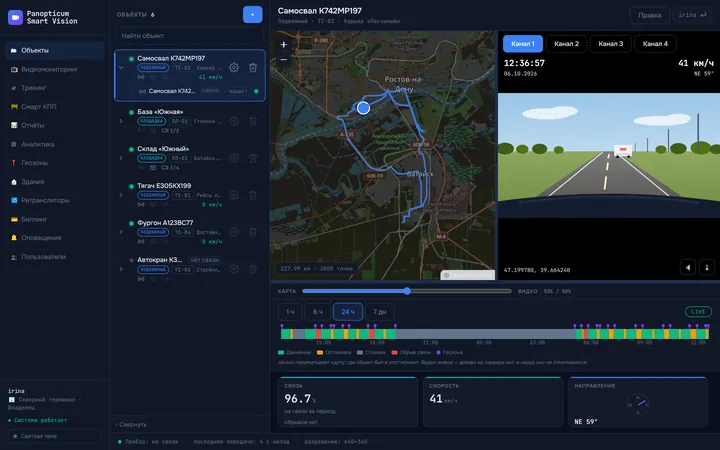720x450 pixels.
Task: Open Смарт КПП in the sidebar
Action: [x=55, y=107]
